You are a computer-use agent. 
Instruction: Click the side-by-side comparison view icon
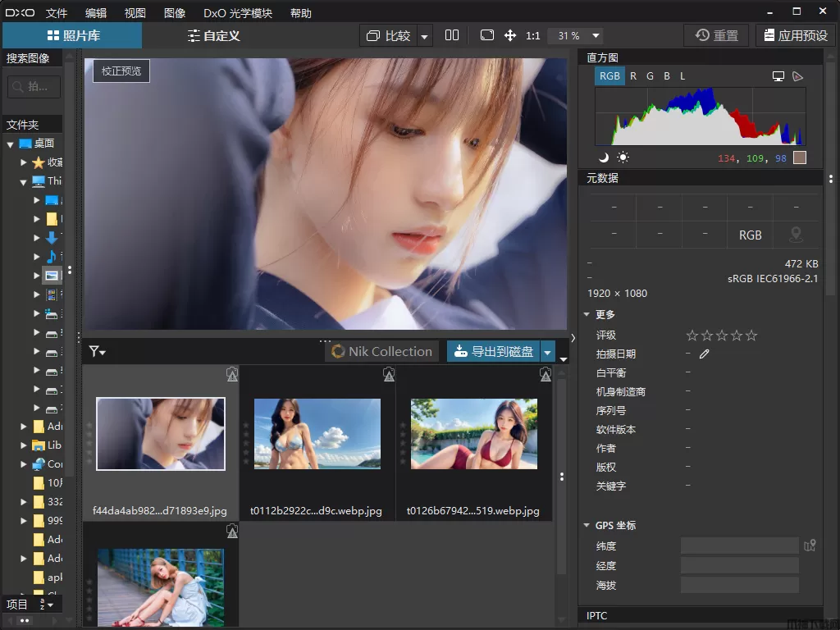(x=452, y=35)
